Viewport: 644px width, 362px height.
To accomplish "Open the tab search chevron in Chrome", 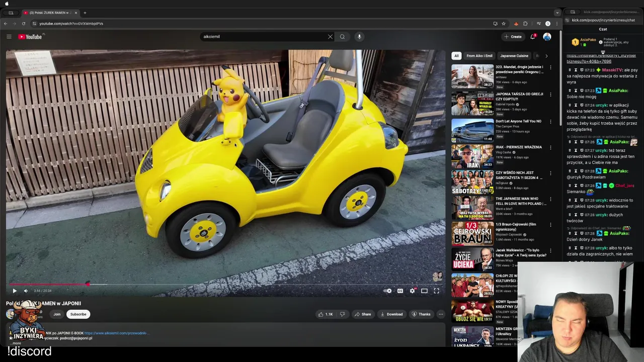I will pos(557,13).
